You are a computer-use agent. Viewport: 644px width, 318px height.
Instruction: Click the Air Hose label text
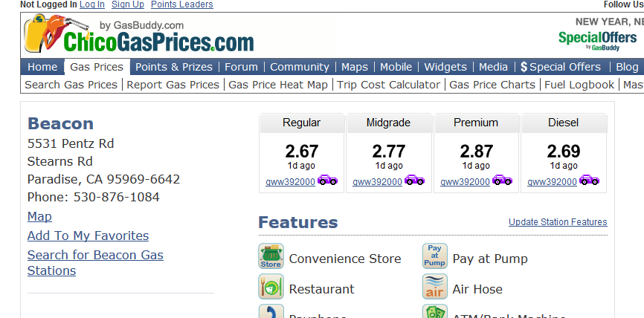477,289
